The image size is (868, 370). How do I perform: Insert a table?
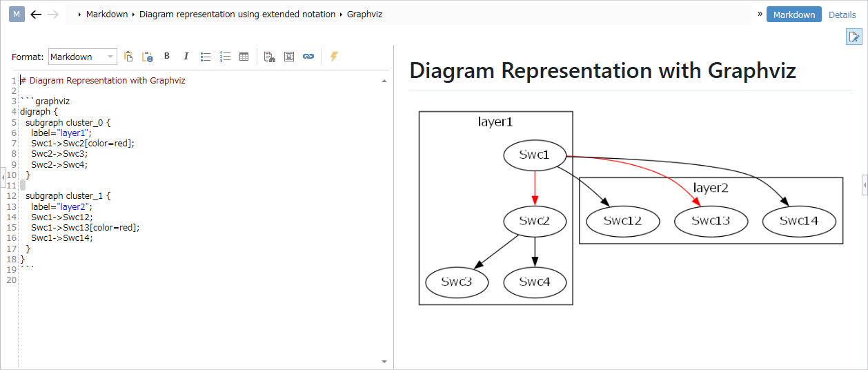(244, 57)
